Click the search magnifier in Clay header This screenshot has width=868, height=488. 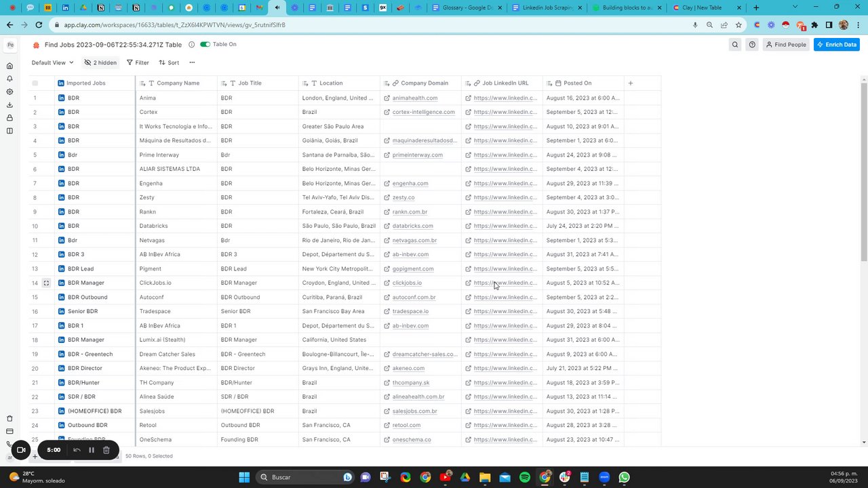[735, 45]
